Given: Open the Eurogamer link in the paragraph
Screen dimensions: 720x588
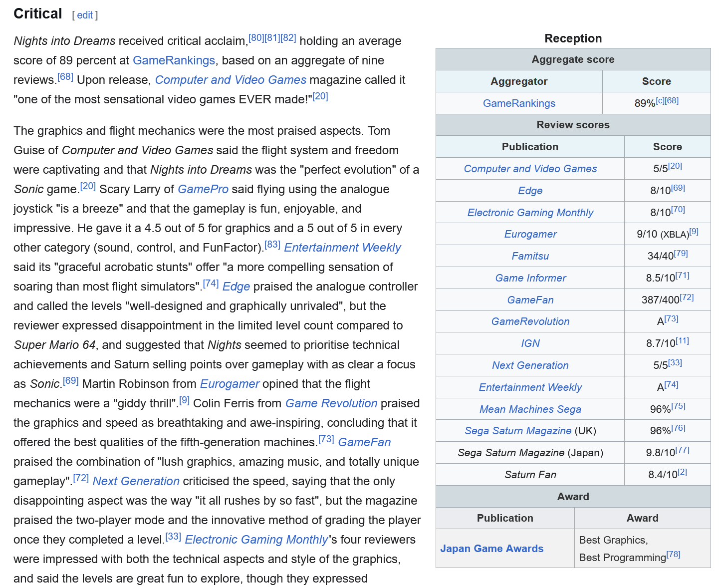Looking at the screenshot, I should pyautogui.click(x=230, y=384).
